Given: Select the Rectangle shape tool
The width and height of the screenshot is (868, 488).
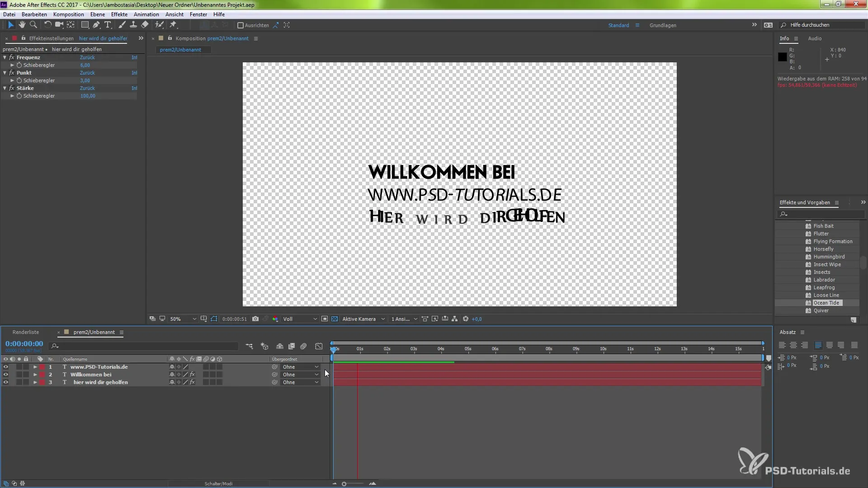Looking at the screenshot, I should [85, 25].
